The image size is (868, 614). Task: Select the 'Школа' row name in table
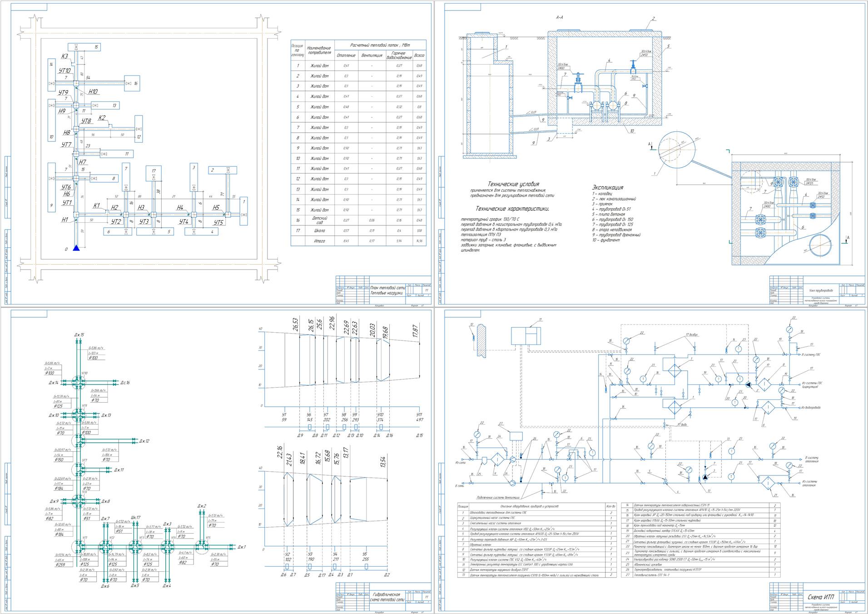[319, 231]
